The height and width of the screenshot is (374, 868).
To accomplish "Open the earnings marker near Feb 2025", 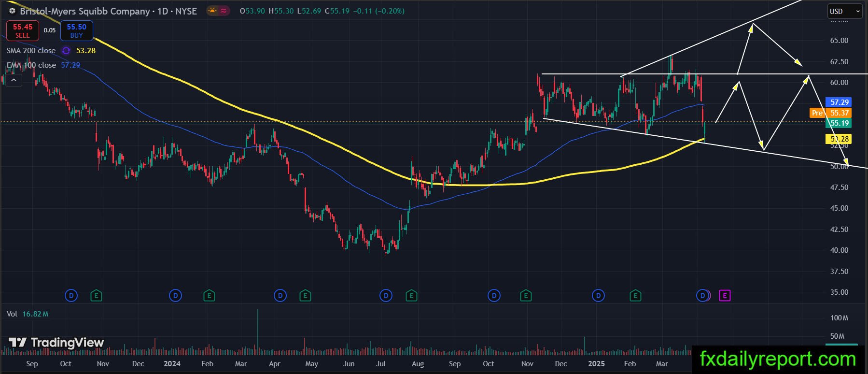I will 635,295.
